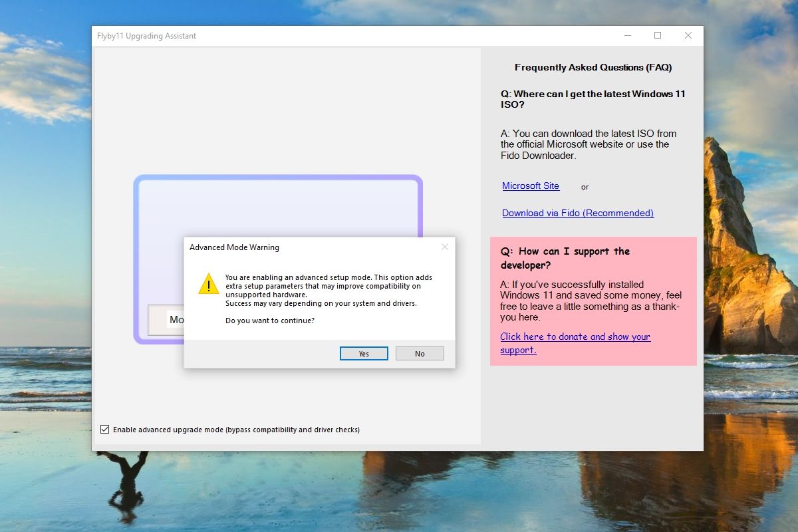Click 'Where can I get the latest Windows 11 ISO?' text
798x532 pixels.
click(x=593, y=99)
